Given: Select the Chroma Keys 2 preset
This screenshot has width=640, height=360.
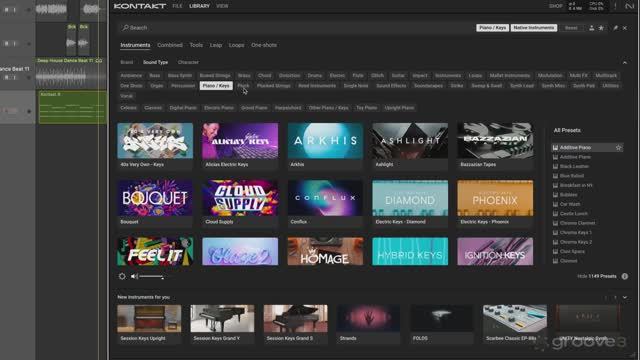Looking at the screenshot, I should [576, 242].
